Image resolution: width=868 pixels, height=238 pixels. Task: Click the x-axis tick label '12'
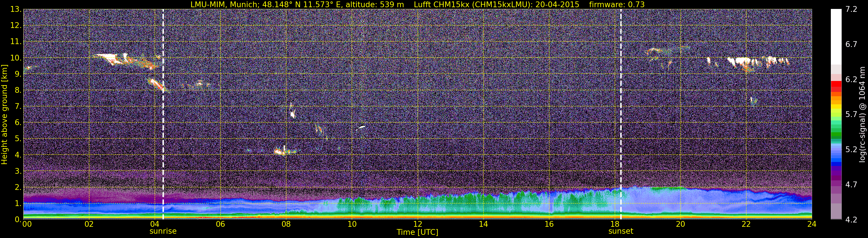tap(417, 224)
